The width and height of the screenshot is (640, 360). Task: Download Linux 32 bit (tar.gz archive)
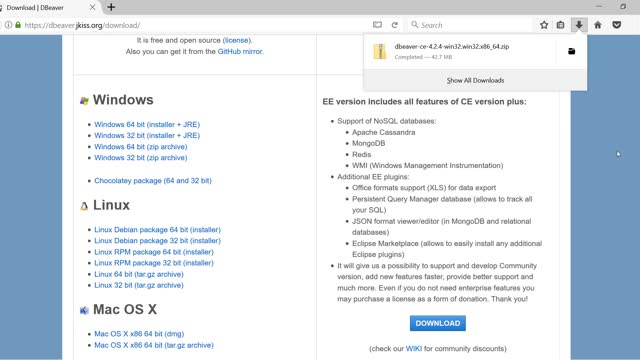point(139,285)
